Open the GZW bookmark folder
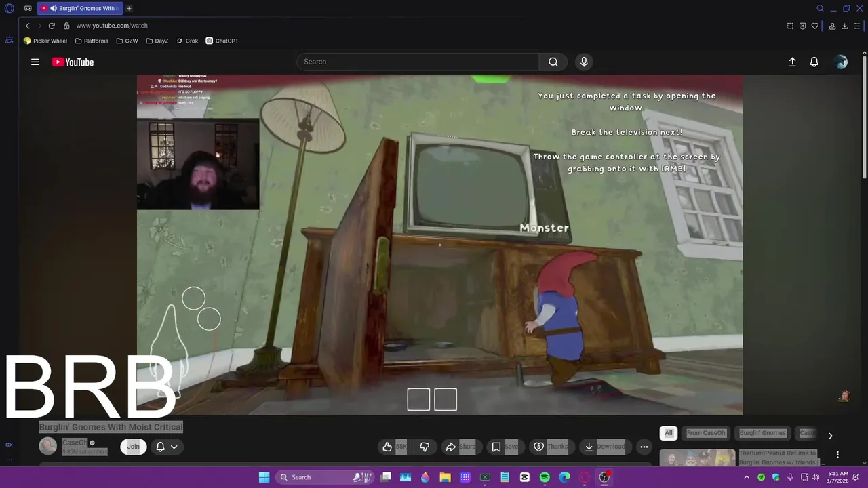 pyautogui.click(x=127, y=41)
